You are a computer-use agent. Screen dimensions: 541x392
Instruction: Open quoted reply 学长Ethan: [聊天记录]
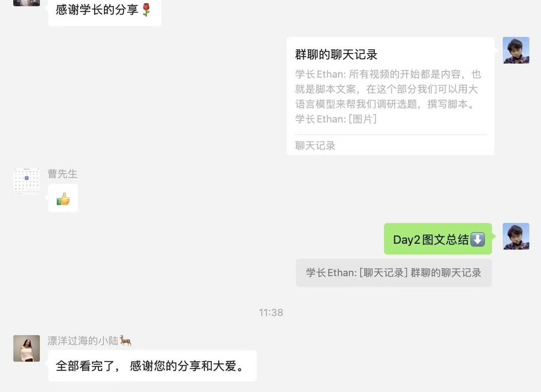coord(393,273)
